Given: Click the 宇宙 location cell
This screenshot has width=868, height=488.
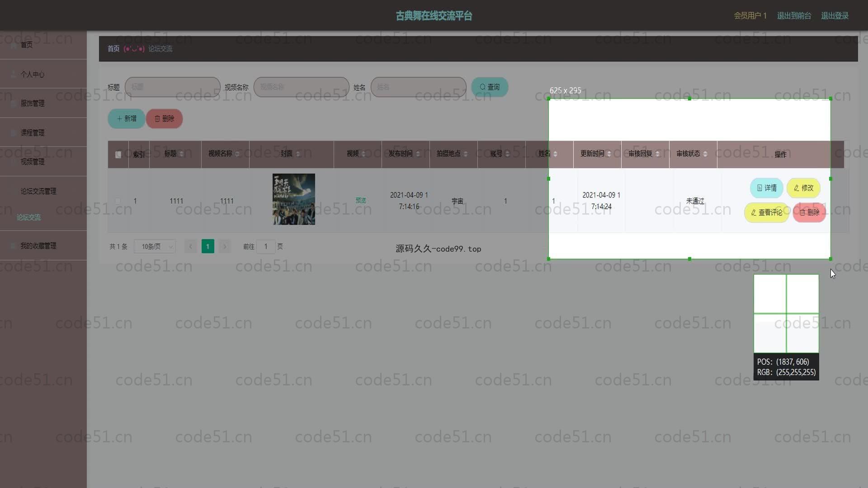Looking at the screenshot, I should (x=457, y=201).
